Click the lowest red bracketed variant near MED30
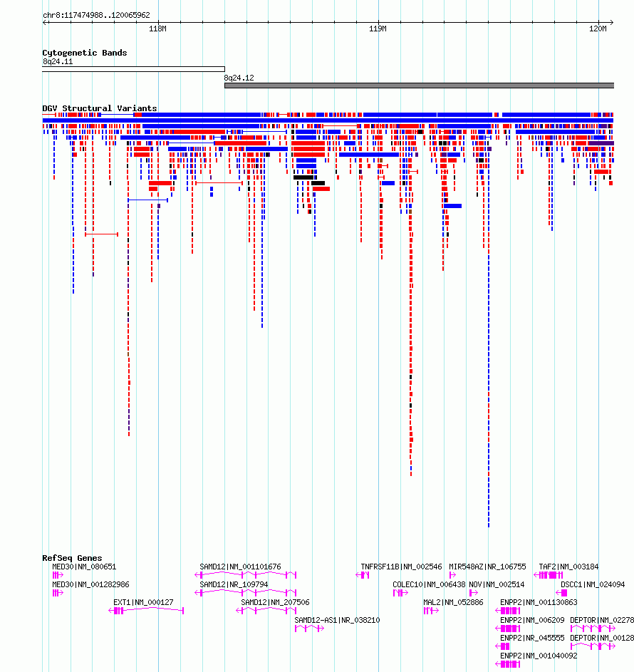Screen dimensions: 634x672 [102, 234]
